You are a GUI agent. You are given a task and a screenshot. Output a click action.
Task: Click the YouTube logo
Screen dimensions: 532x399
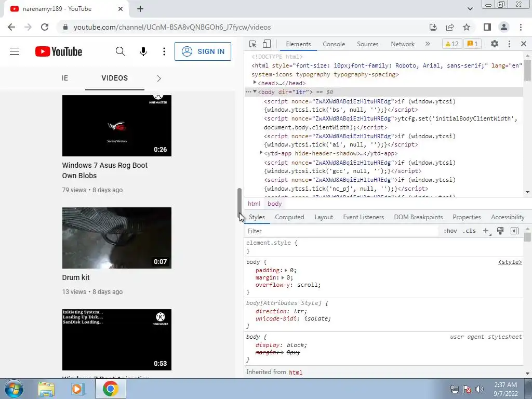58,51
